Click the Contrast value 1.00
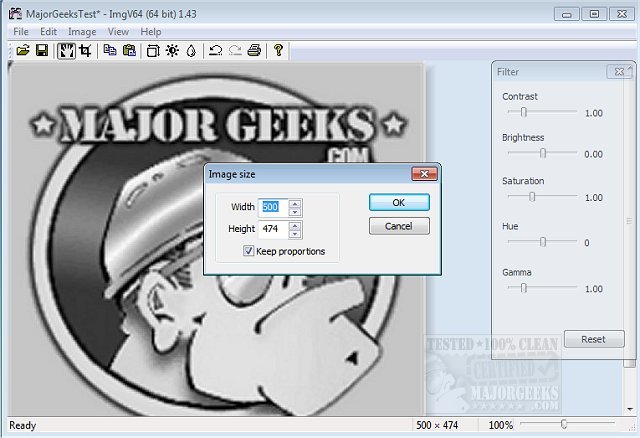The width and height of the screenshot is (640, 438). pyautogui.click(x=593, y=113)
